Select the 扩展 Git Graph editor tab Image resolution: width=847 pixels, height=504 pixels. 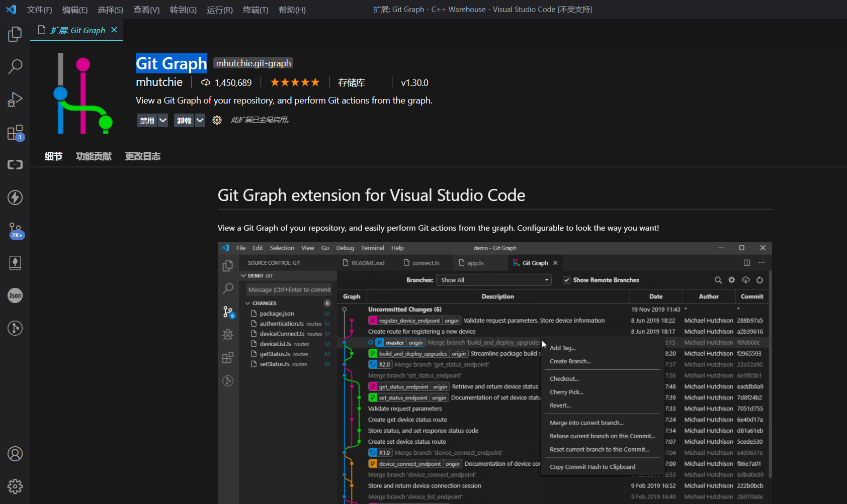coord(77,30)
